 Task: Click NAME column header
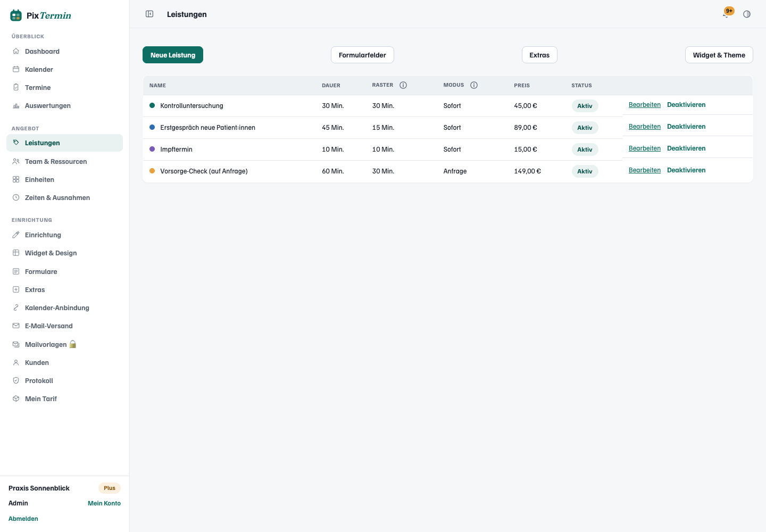(x=157, y=86)
